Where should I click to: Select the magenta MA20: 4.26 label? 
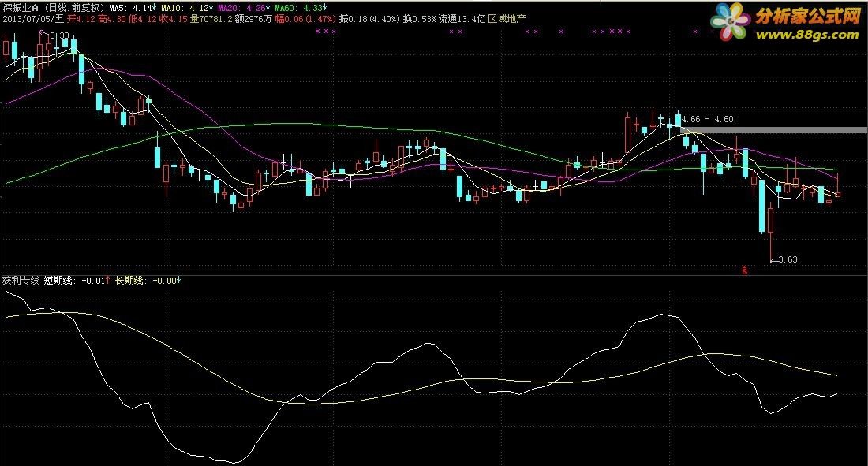click(244, 8)
